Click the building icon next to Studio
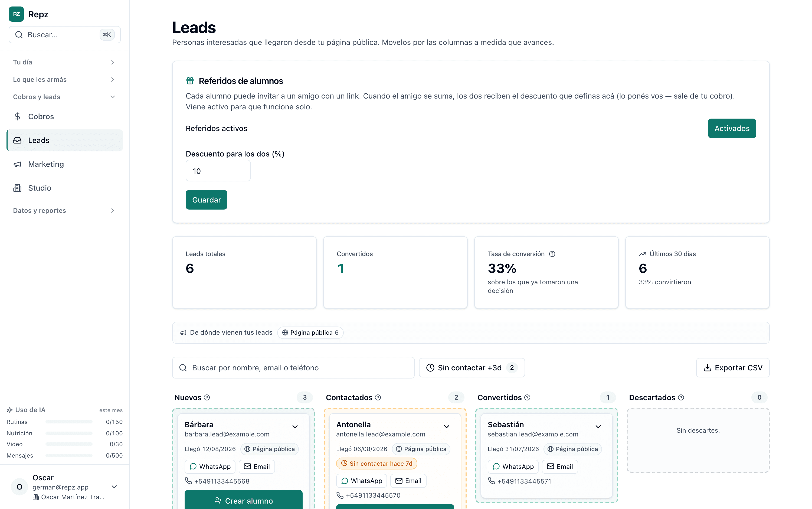812x509 pixels. [x=17, y=188]
